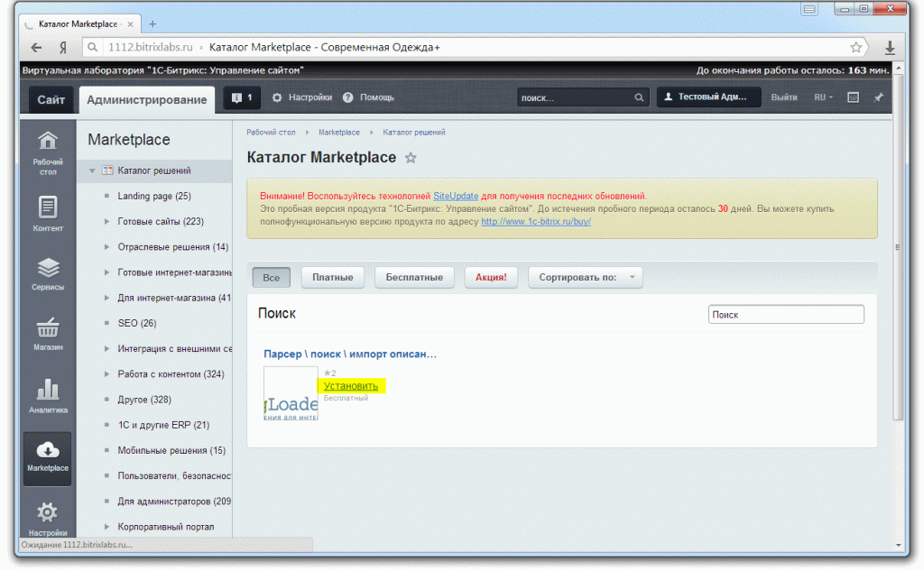Screen dimensions: 924x571
Task: Click the Выйти logout link
Action: pos(784,97)
